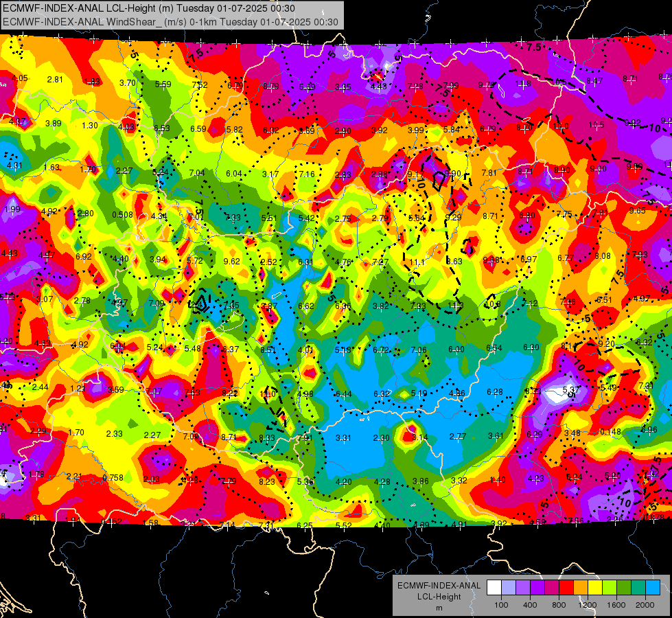This screenshot has width=672, height=618.
Task: Click the legend tick label 1200
Action: coord(587,605)
